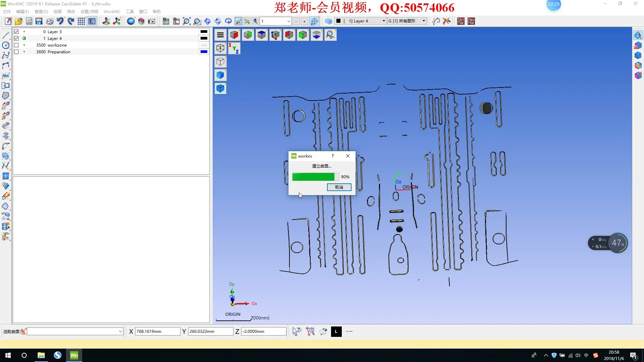Click the 取消 cancel button
The height and width of the screenshot is (362, 644).
(x=339, y=187)
